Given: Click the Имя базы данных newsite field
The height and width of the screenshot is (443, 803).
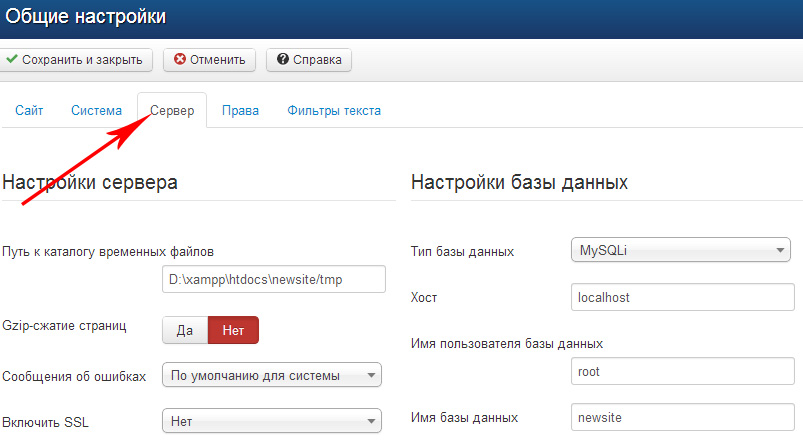Looking at the screenshot, I should coord(680,417).
